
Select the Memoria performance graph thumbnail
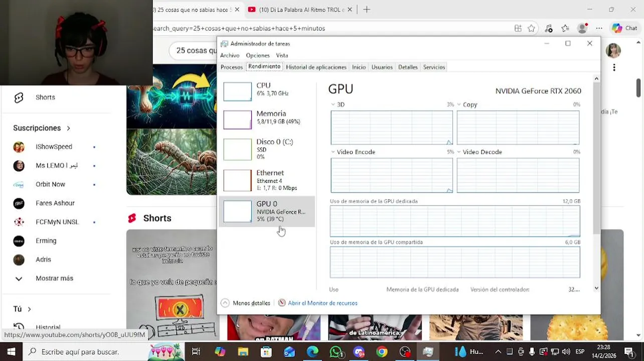[x=237, y=120]
